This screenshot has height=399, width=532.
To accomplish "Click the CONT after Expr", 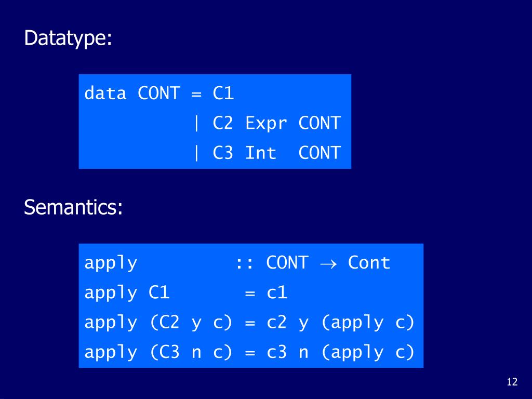I will 320,123.
